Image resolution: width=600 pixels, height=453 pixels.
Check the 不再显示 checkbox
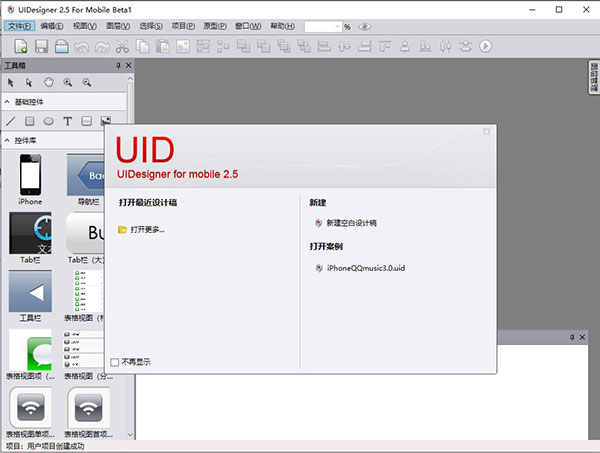click(x=115, y=362)
